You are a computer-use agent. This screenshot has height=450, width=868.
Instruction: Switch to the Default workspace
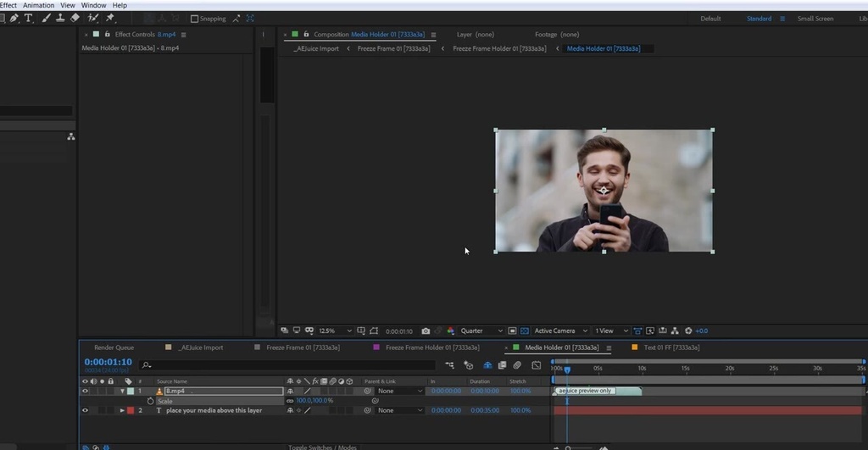tap(710, 19)
